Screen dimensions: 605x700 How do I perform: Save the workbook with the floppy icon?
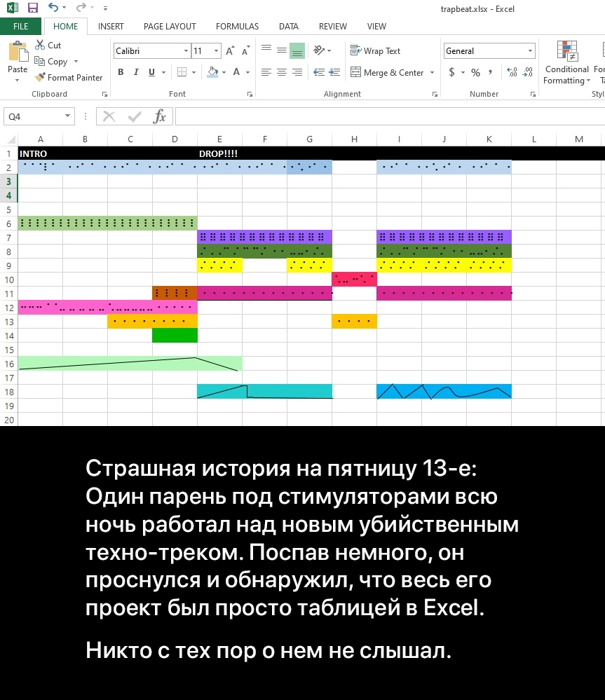pos(32,8)
